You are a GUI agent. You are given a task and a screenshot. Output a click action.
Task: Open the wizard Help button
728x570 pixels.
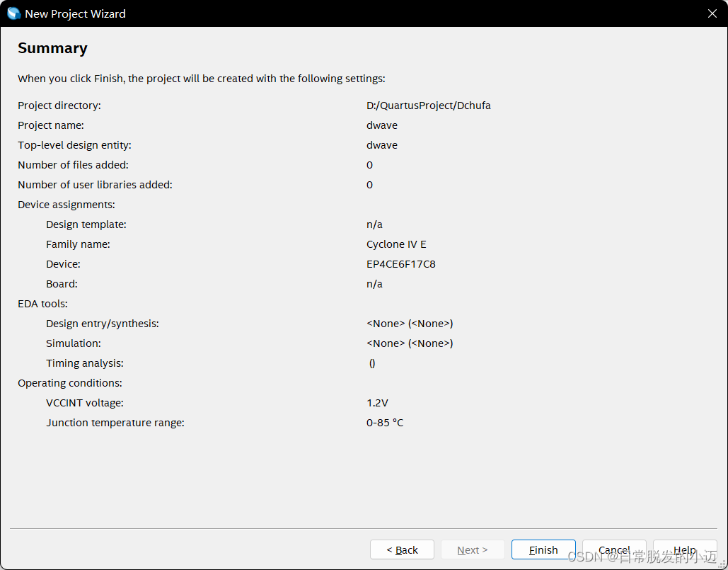click(x=685, y=549)
